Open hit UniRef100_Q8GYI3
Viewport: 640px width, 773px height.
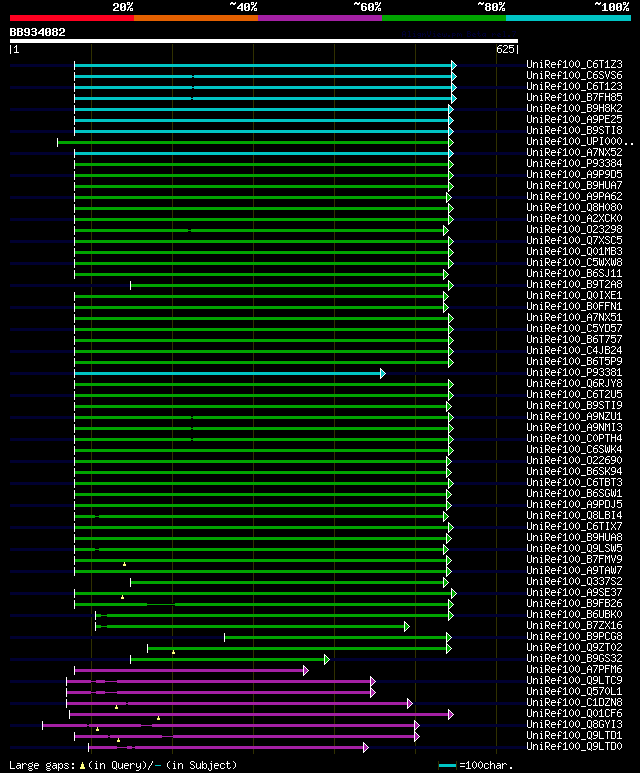[574, 725]
